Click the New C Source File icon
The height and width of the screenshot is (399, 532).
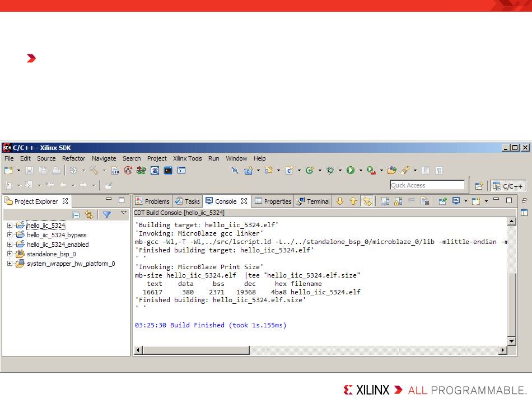coord(290,170)
